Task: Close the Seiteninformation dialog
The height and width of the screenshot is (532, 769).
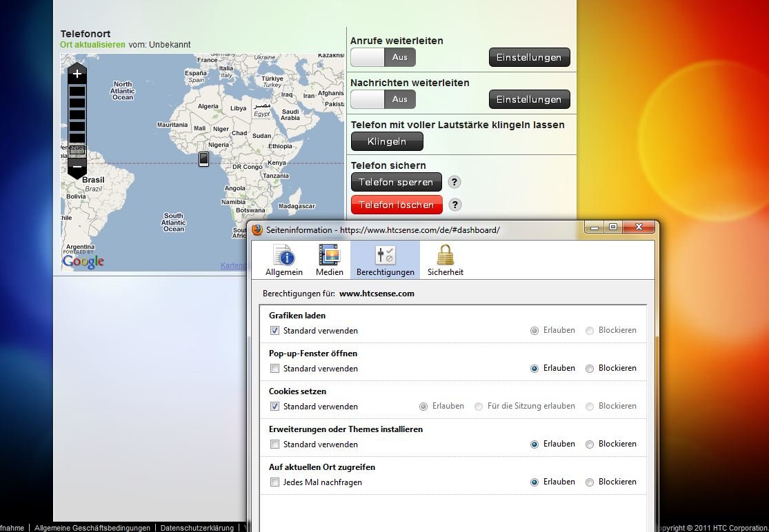Action: pos(639,227)
